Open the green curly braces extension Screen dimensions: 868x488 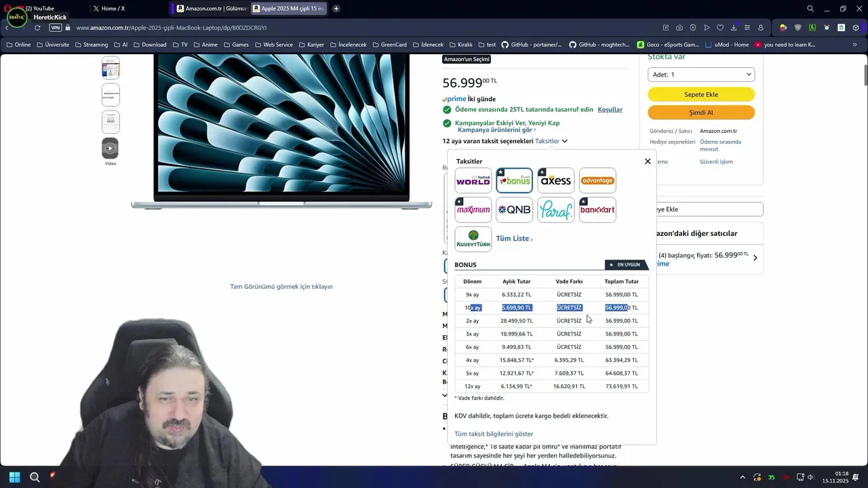tap(812, 28)
